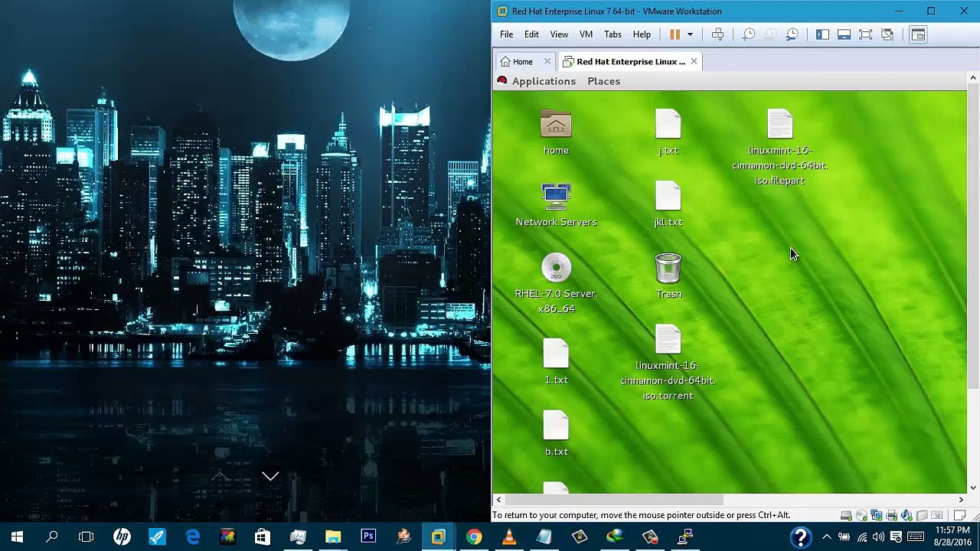Open the snapshot manager toolbar icon

[792, 34]
